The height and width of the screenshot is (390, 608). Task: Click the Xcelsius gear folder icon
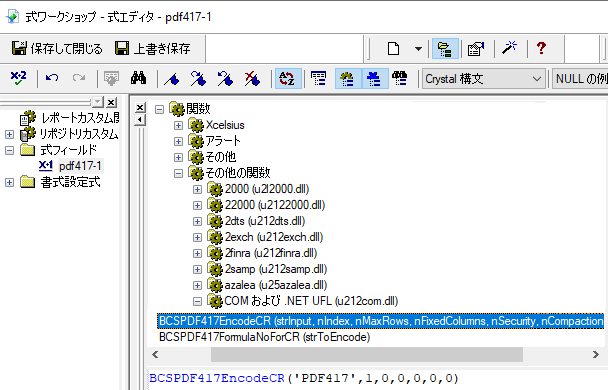196,126
